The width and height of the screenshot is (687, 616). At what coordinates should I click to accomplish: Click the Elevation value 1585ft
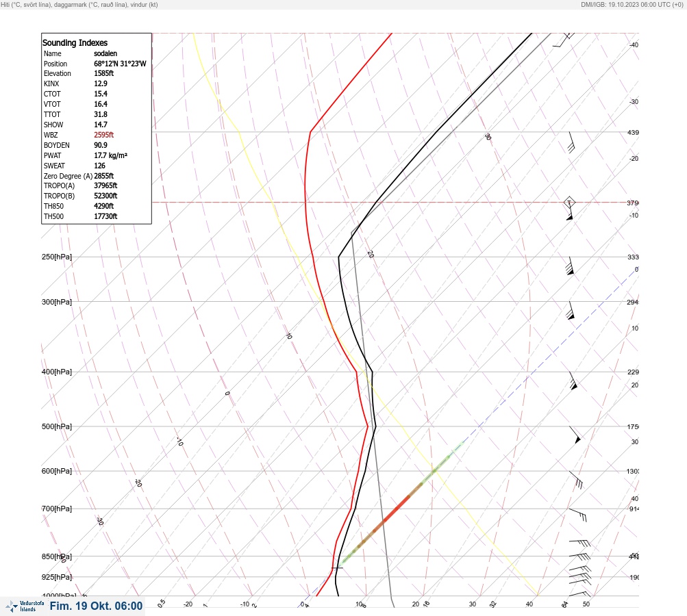tap(104, 73)
